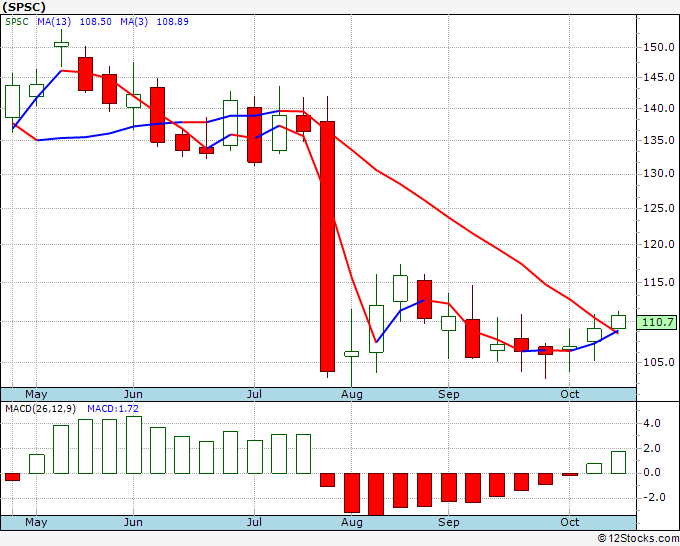Click the 140.0 price axis label

(x=659, y=108)
